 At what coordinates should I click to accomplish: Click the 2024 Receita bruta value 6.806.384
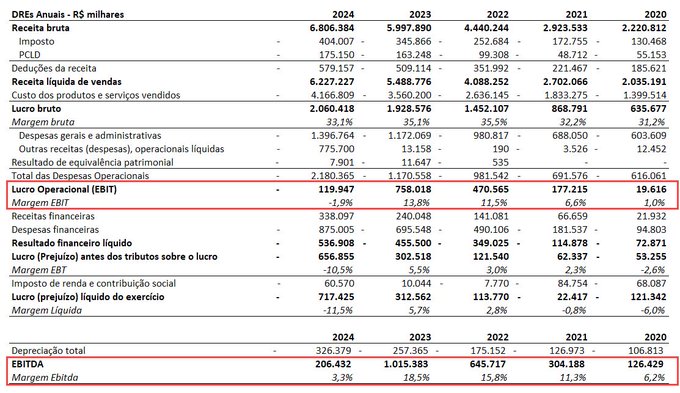332,28
